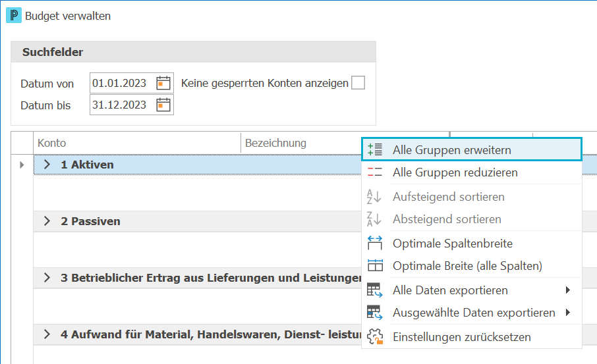Toggle Keine gesperrten Konten anzeigen checkbox
597x364 pixels.
point(358,82)
